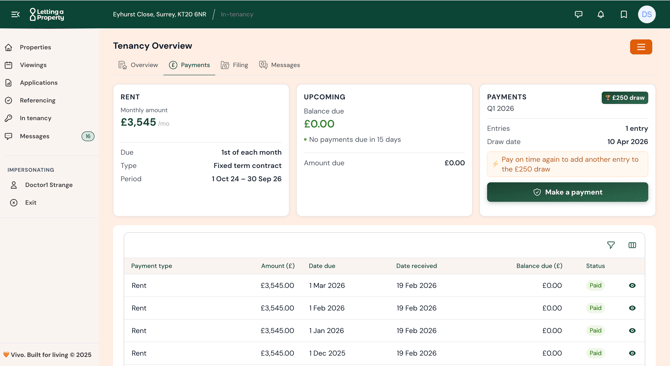
Task: Exit impersonation mode
Action: (30, 203)
